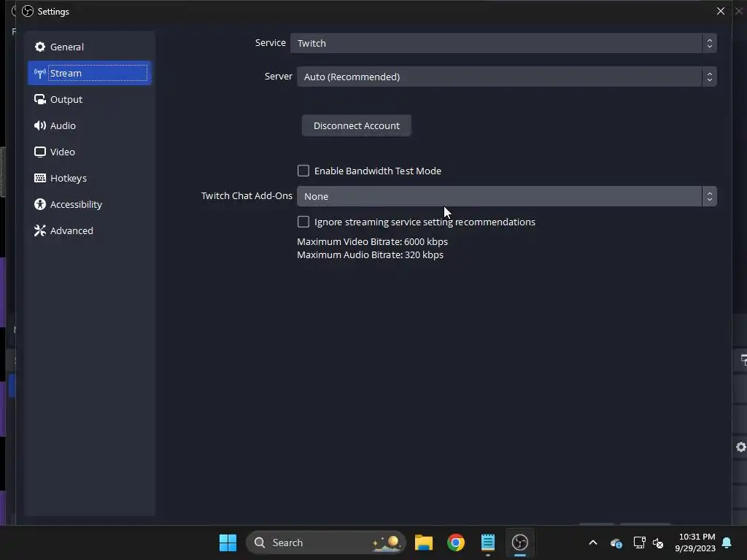Click the Windows Start button

tap(228, 542)
